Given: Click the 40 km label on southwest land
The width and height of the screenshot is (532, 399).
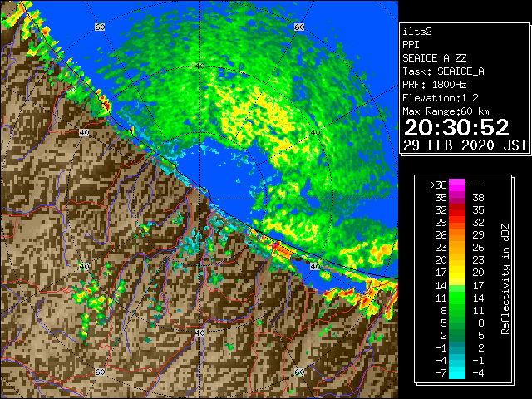Looking at the screenshot, I should click(84, 266).
